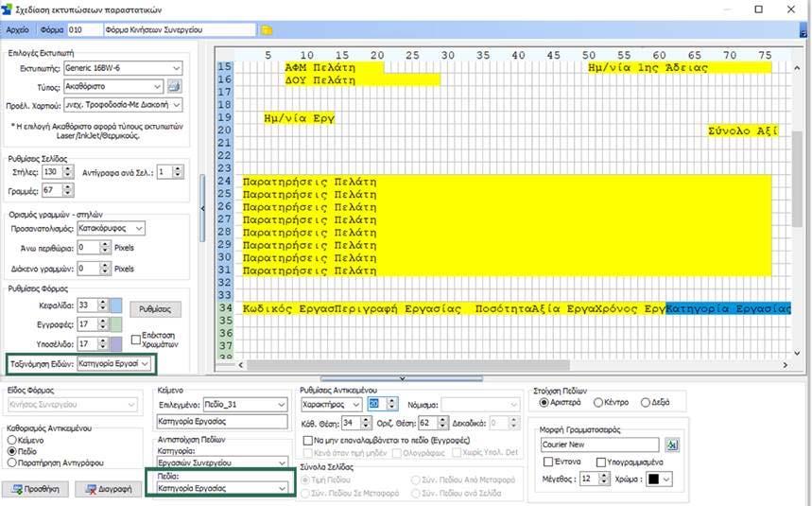Click the Αντίγραφα ανά Σελ. spinner

pos(178,172)
